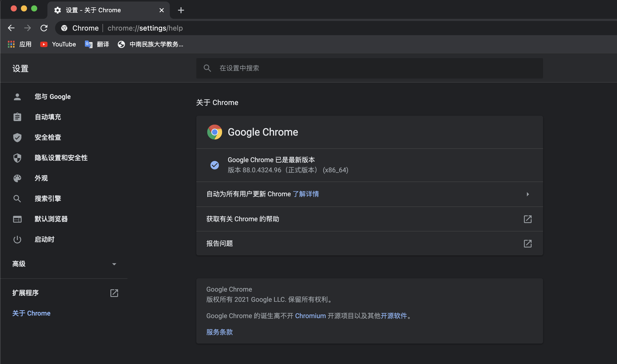Image resolution: width=617 pixels, height=364 pixels.
Task: Expand the 高级 section arrow
Action: click(x=114, y=264)
